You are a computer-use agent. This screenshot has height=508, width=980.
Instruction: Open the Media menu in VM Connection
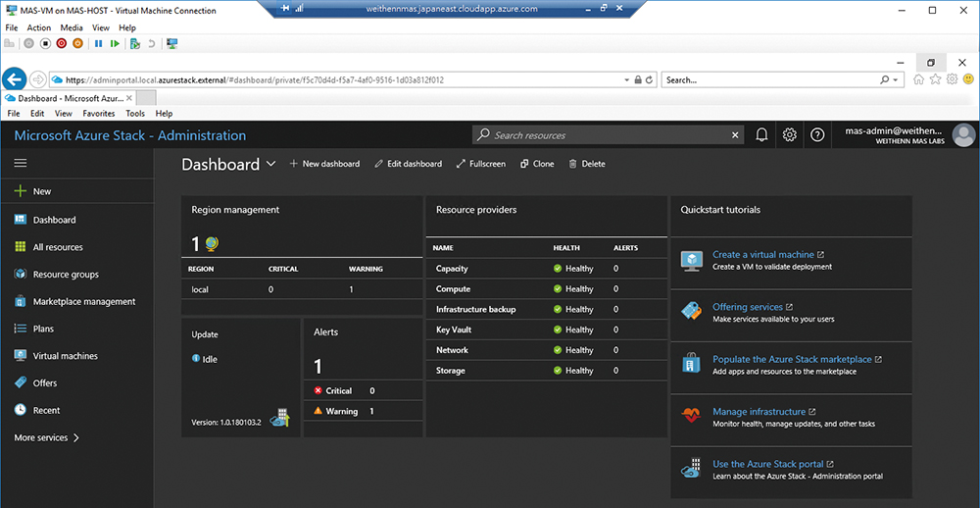tap(72, 27)
